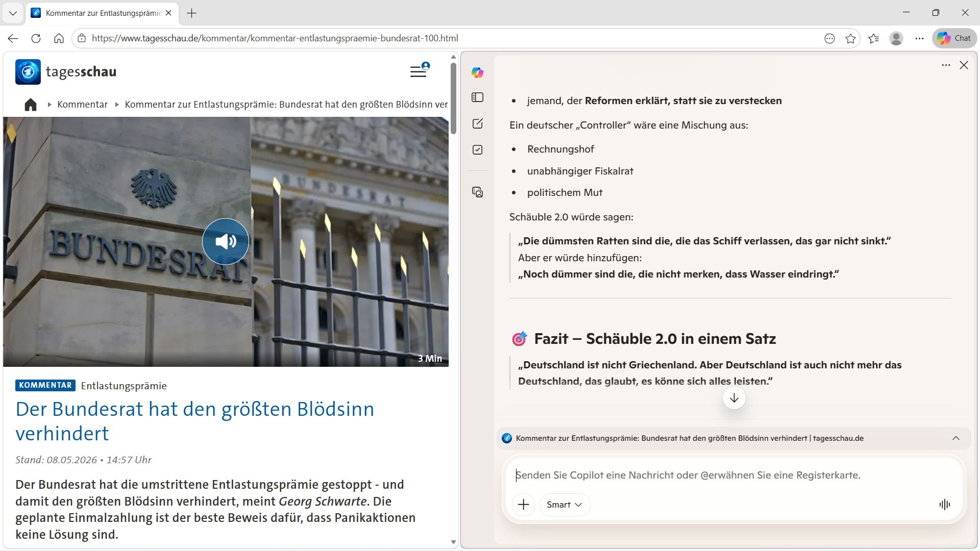Jump to latest message with down arrow
The width and height of the screenshot is (980, 551).
734,398
